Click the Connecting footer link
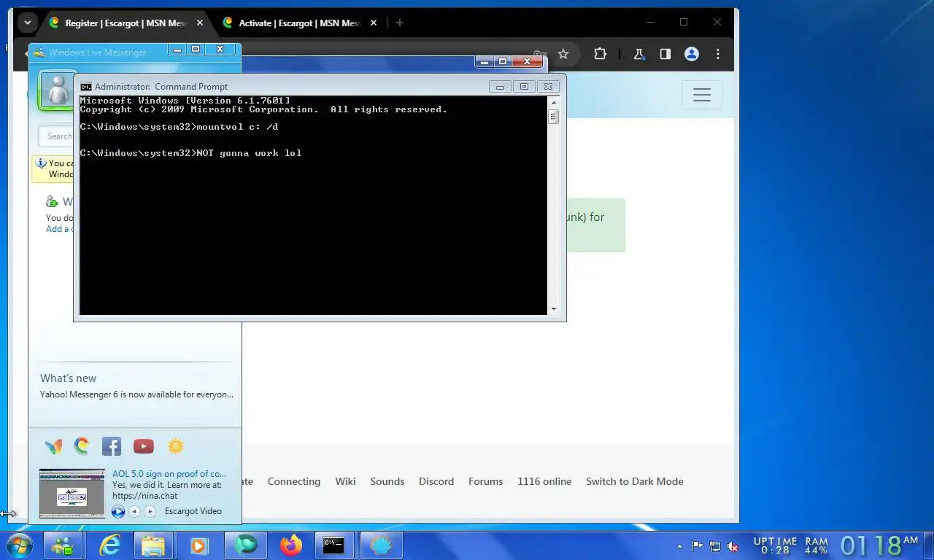The image size is (934, 560). pyautogui.click(x=294, y=481)
